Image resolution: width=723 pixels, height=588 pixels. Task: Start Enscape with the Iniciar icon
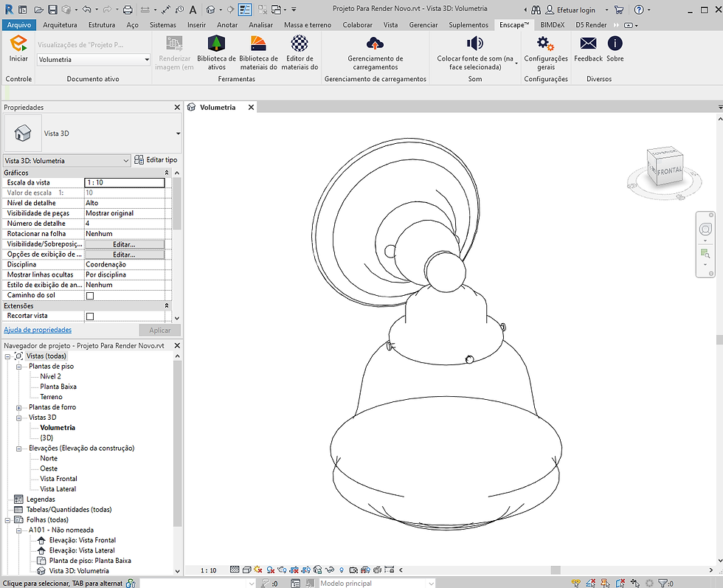(x=18, y=44)
